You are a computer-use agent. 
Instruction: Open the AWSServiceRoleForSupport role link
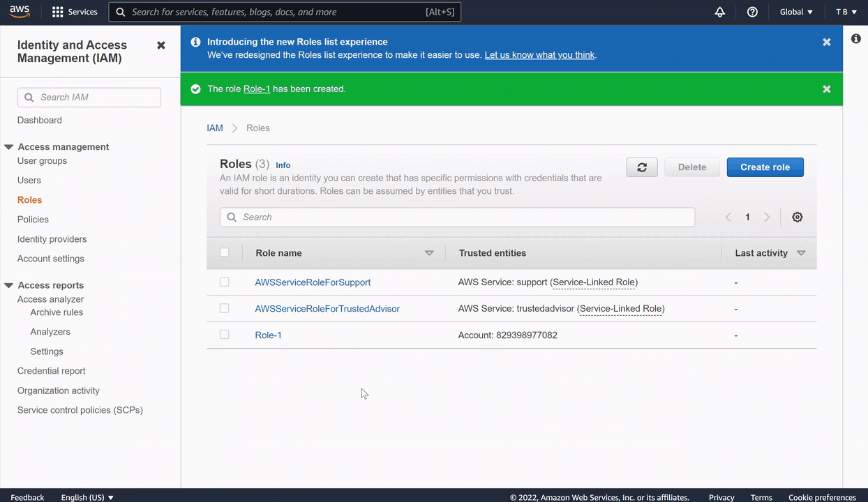tap(313, 282)
